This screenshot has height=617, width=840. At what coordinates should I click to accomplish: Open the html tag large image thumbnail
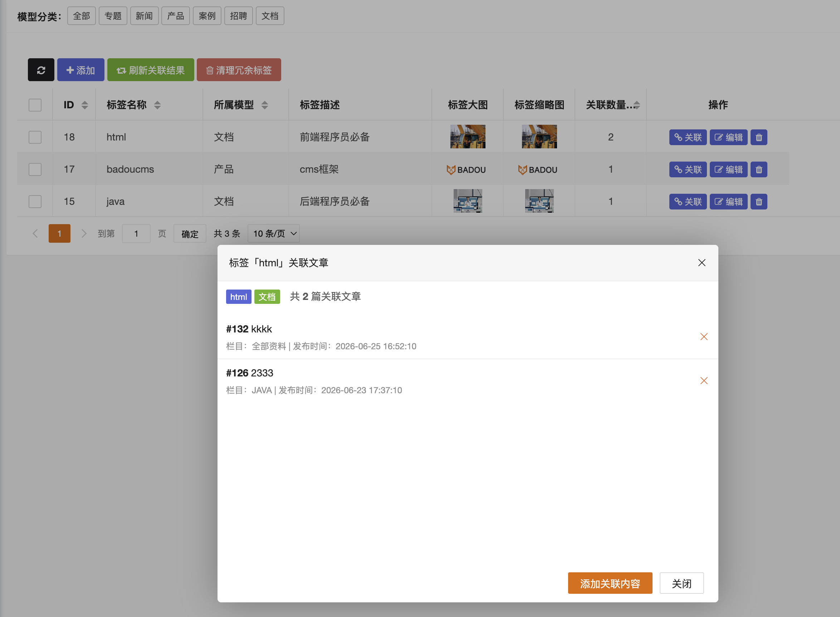point(468,137)
